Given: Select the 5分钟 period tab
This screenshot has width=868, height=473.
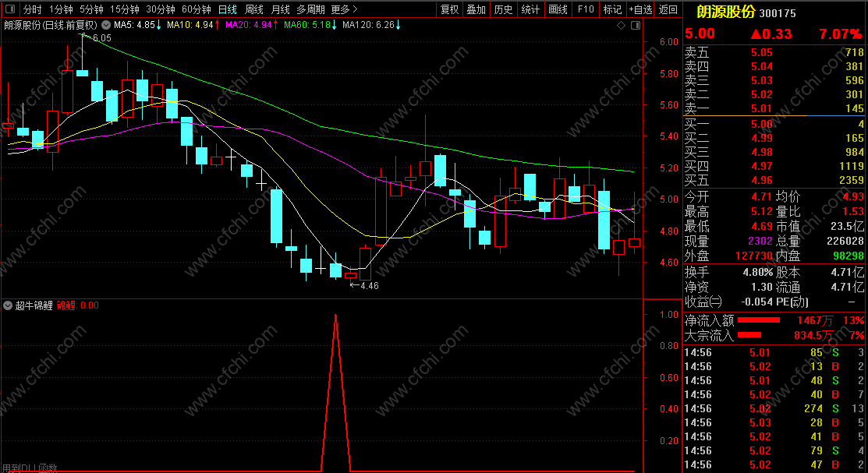Looking at the screenshot, I should 91,9.
